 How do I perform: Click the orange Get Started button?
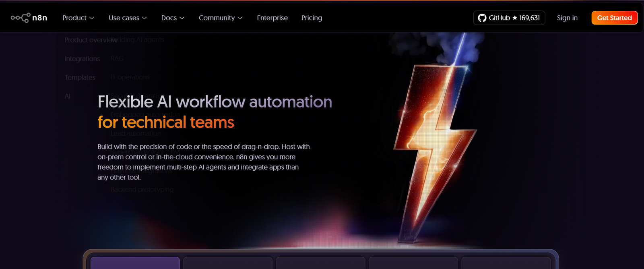(x=615, y=18)
